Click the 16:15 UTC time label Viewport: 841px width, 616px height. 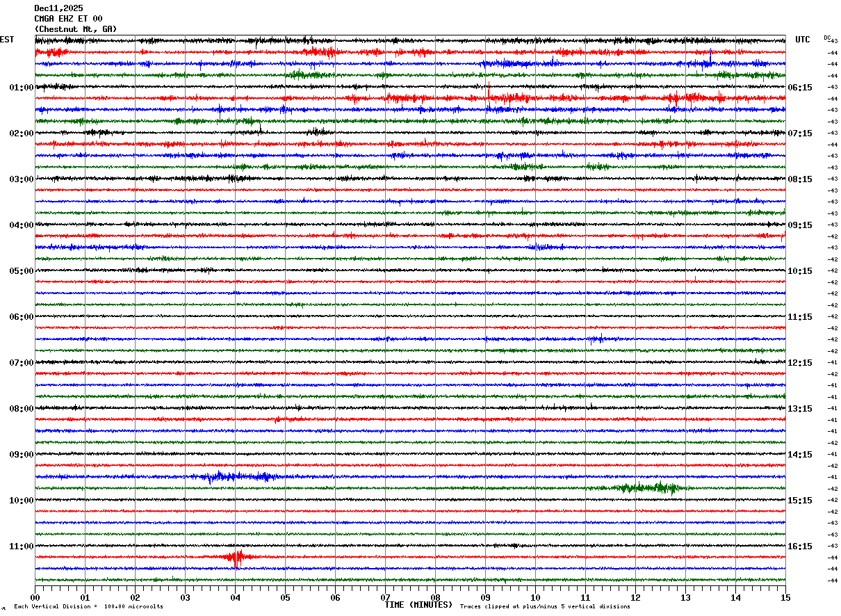click(801, 546)
